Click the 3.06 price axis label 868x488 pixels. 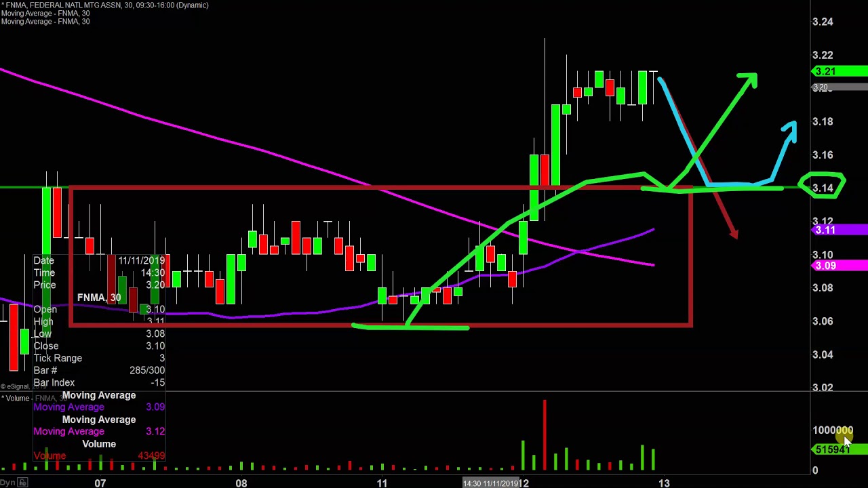click(x=823, y=321)
